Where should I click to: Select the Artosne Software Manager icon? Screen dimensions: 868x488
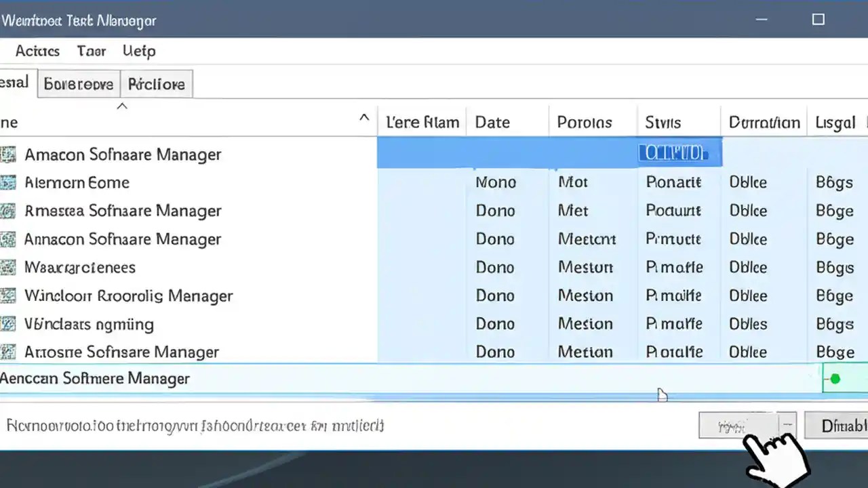9,352
